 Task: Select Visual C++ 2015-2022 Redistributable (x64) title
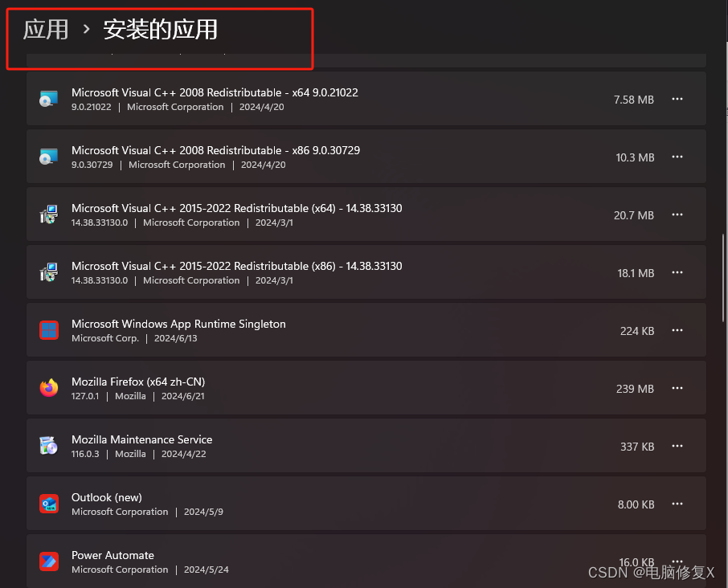[237, 208]
